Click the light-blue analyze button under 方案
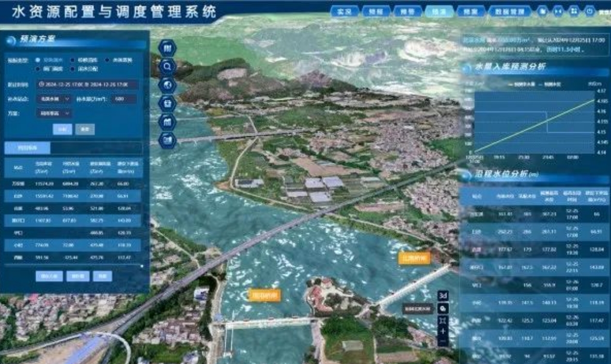This screenshot has height=364, width=611. pyautogui.click(x=63, y=129)
